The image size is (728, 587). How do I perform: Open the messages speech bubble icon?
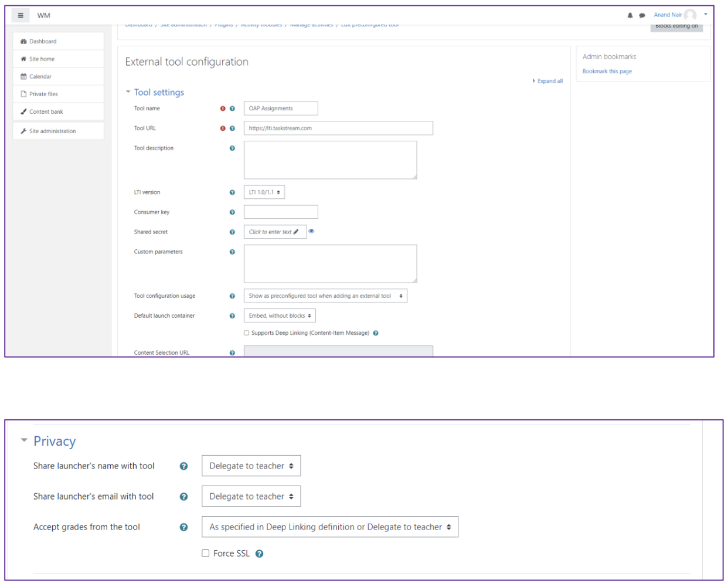[642, 15]
